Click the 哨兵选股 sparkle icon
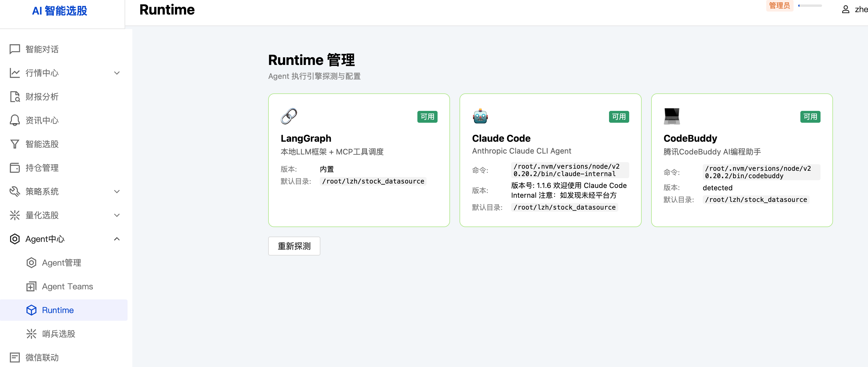Viewport: 868px width, 367px height. 31,334
